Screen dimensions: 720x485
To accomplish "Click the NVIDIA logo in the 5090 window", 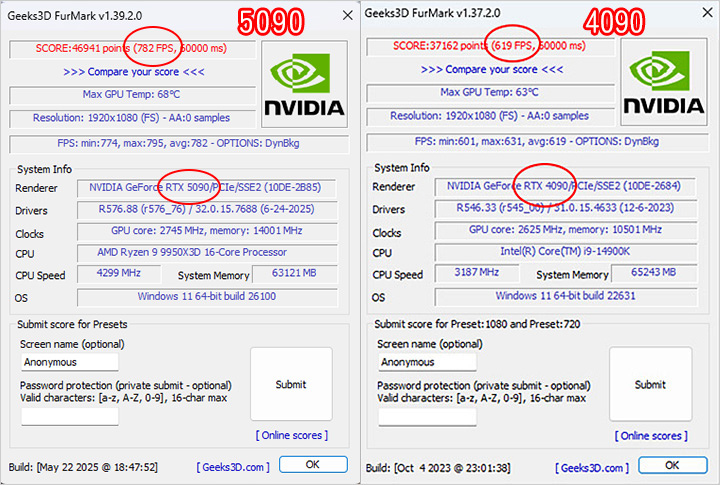I will click(x=304, y=84).
